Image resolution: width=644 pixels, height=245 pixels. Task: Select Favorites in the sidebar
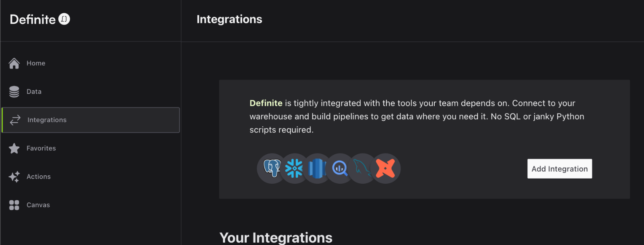pyautogui.click(x=41, y=148)
